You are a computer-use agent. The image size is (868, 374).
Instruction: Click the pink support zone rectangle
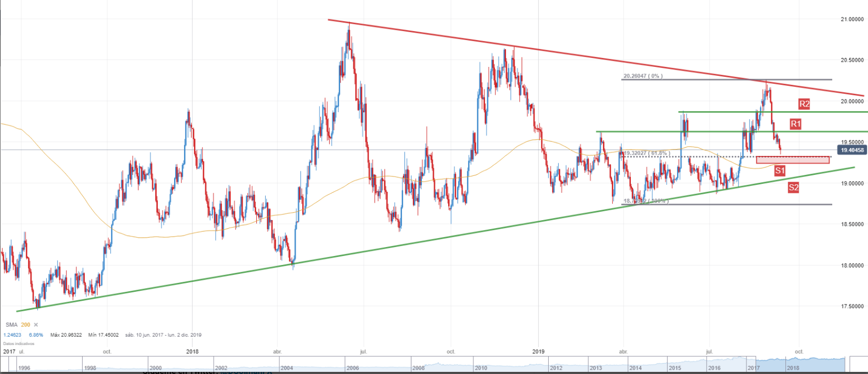point(792,160)
